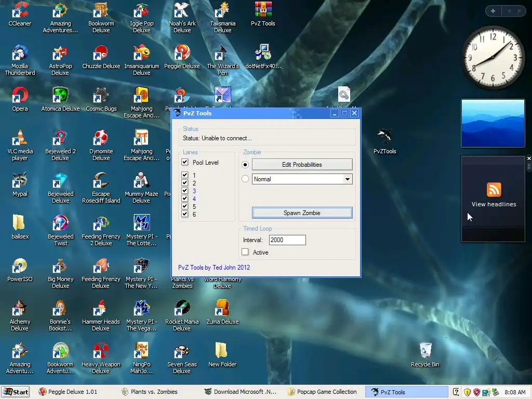
Task: Open Cosmic Bugs desktop icon
Action: click(101, 99)
